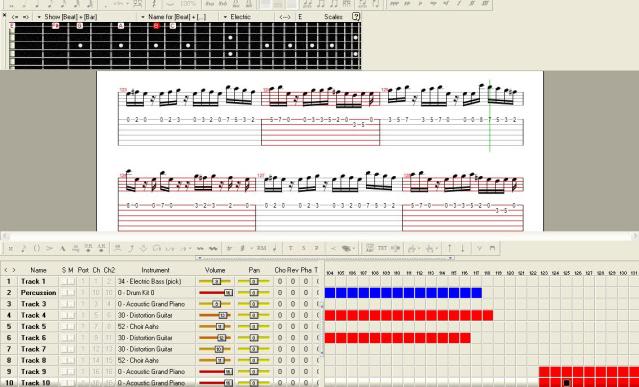The height and width of the screenshot is (387, 639).
Task: Toggle Solo checkbox for Track 1
Action: (65, 281)
